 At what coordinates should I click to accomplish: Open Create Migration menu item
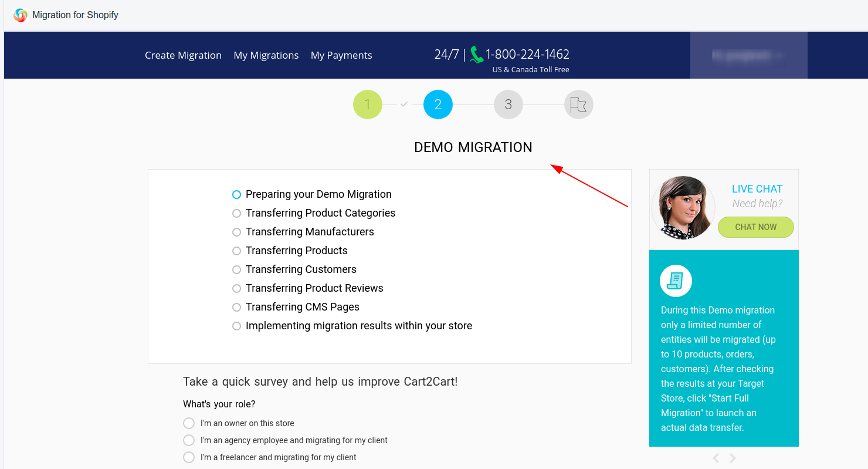(183, 55)
